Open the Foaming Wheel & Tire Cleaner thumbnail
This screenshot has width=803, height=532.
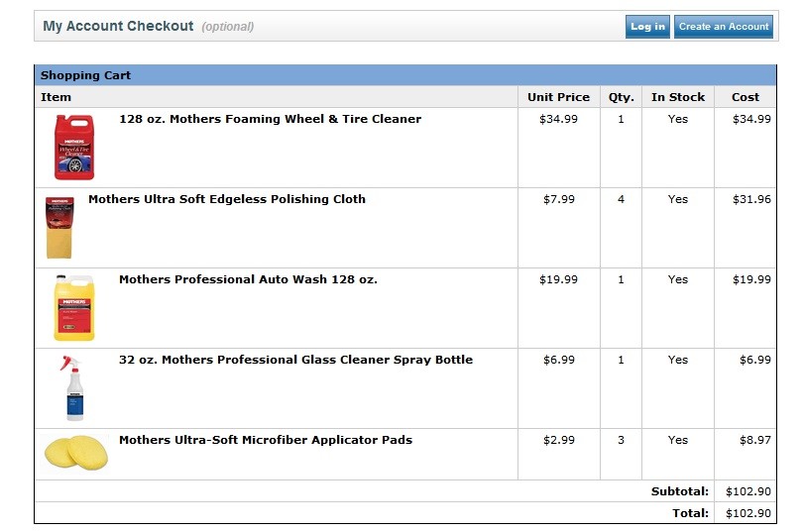click(74, 148)
